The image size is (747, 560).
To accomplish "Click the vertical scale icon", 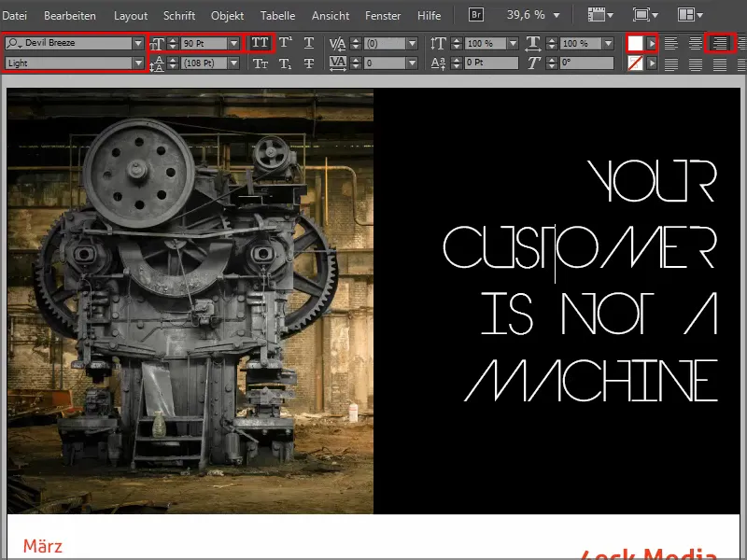I will coord(438,43).
